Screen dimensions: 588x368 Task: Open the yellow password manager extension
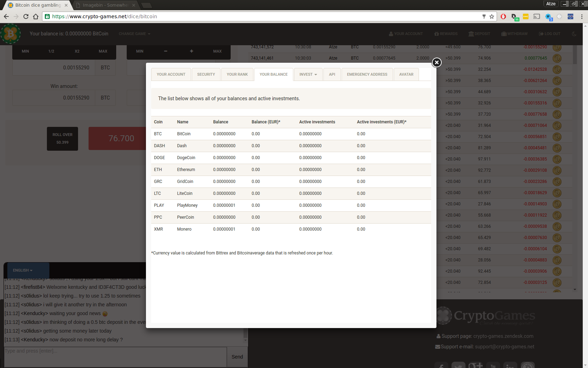coord(526,16)
